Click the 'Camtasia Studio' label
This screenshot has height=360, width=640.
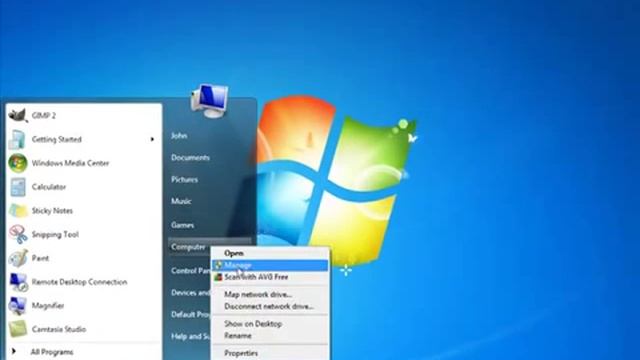[x=59, y=329]
